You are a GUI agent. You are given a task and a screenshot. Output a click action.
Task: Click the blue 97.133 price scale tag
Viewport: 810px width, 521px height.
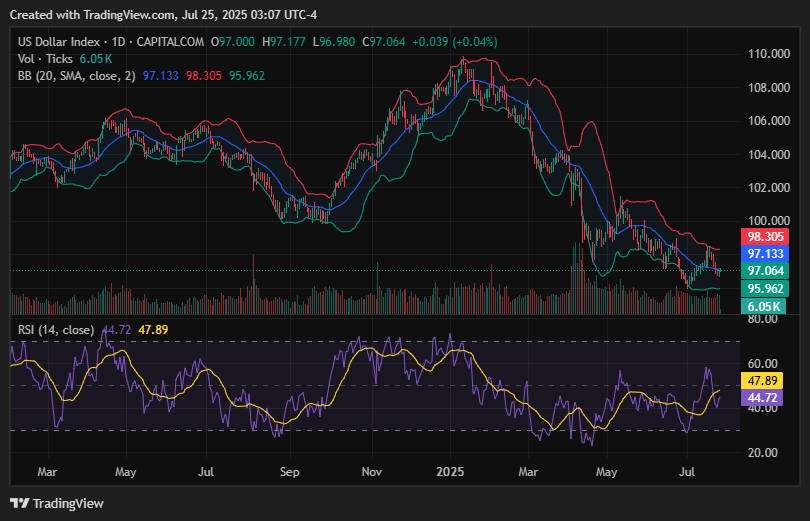(765, 254)
